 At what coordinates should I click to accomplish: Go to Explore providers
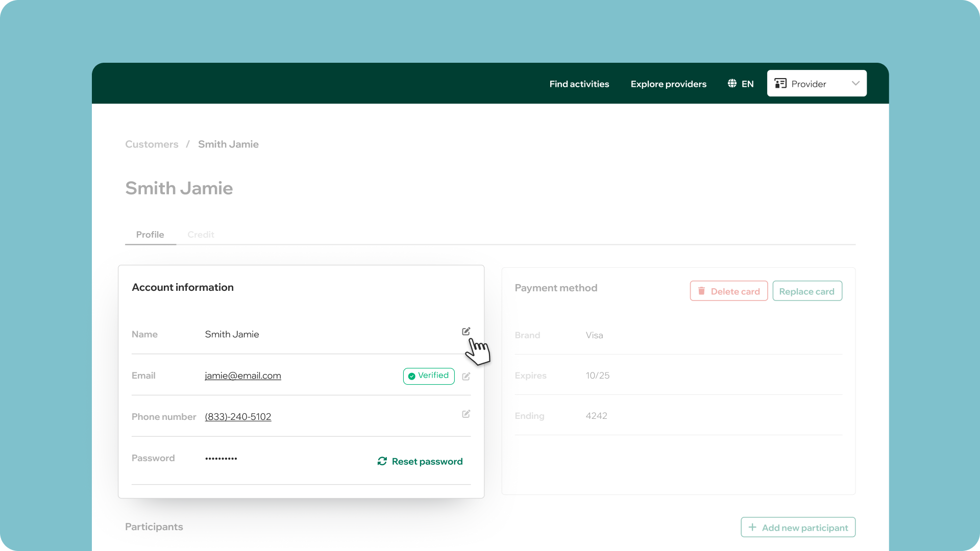(668, 84)
